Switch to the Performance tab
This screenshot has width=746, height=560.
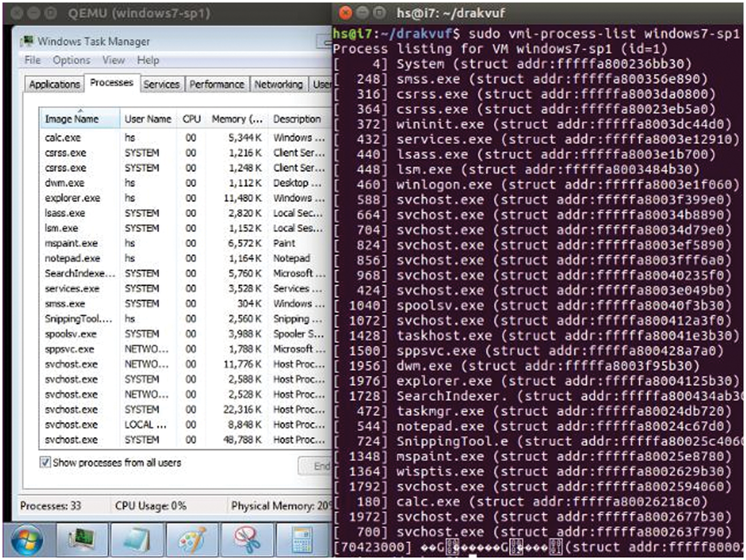point(216,85)
